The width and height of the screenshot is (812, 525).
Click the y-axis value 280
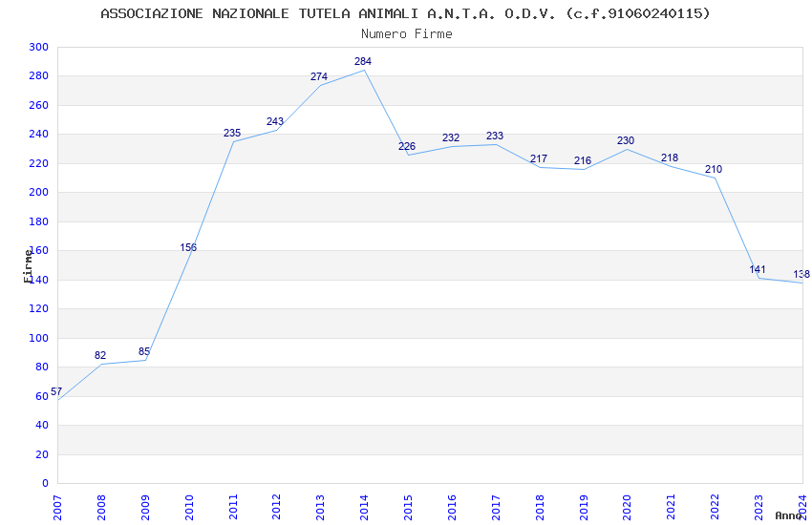39,76
